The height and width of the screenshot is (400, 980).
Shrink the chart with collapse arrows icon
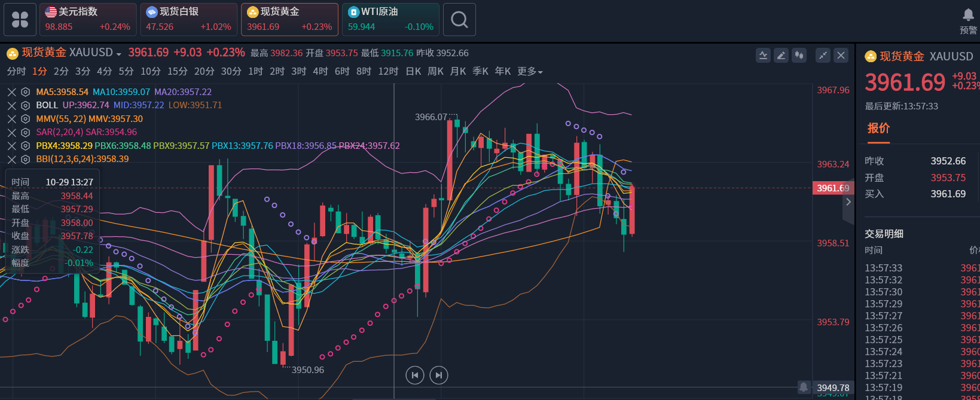click(823, 56)
